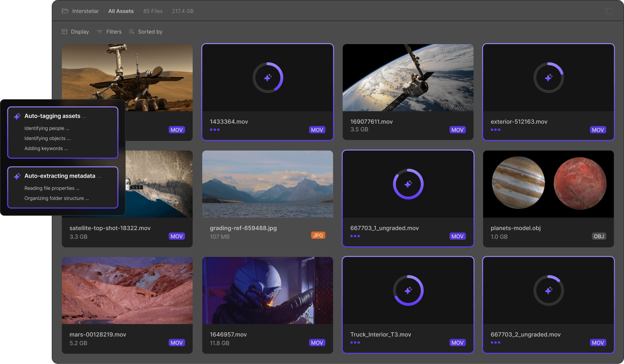Select planets-model.obj file name
The height and width of the screenshot is (364, 624).
pyautogui.click(x=516, y=228)
